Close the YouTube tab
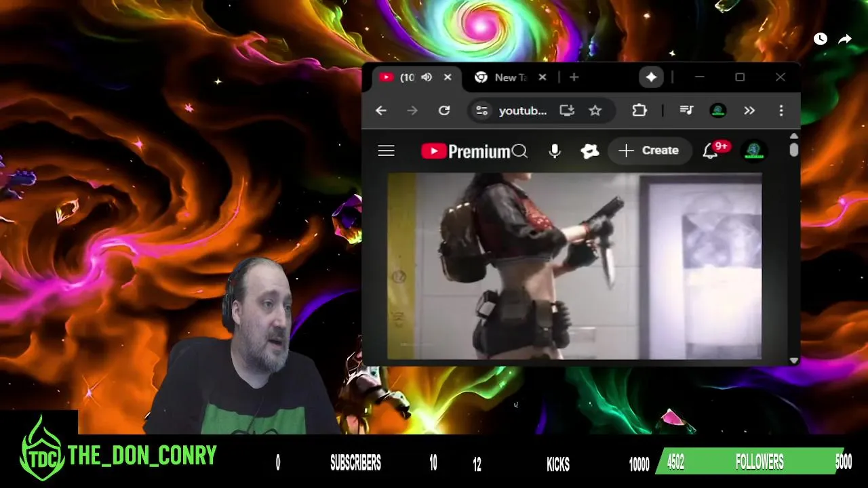This screenshot has height=488, width=868. coord(448,77)
